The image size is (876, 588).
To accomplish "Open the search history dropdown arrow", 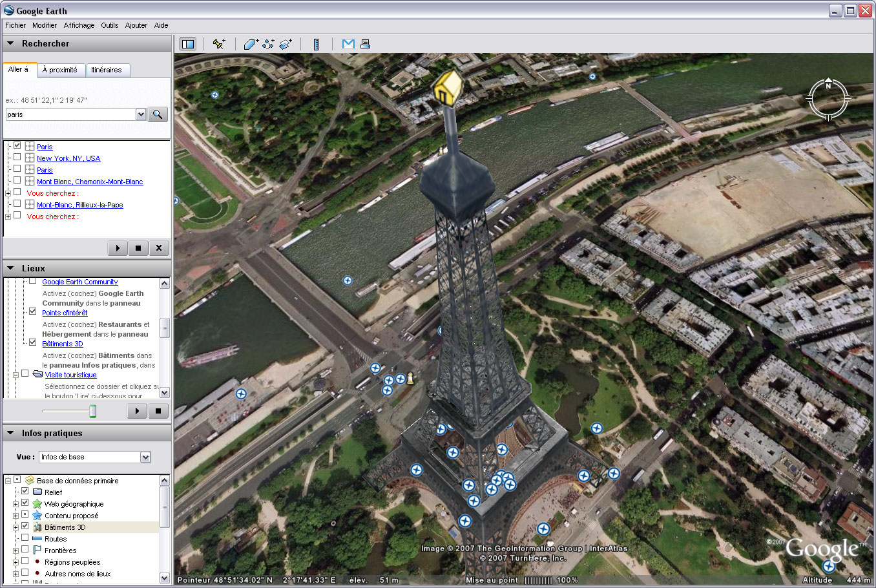I will [141, 114].
